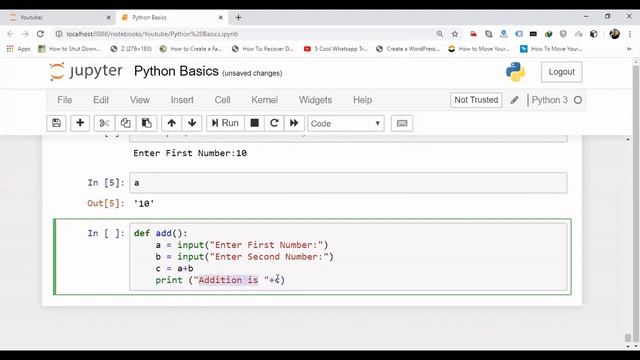Open the View menu

click(x=140, y=100)
